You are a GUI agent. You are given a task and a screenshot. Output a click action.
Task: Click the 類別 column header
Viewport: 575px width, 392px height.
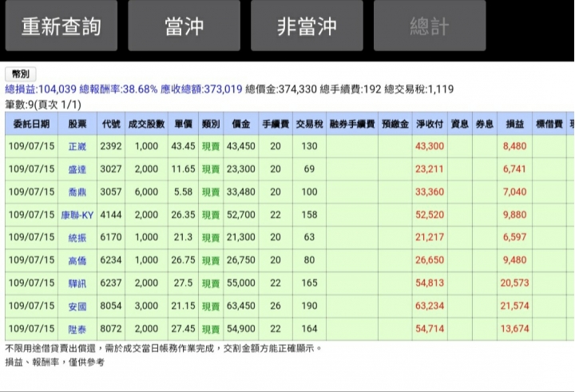[211, 124]
